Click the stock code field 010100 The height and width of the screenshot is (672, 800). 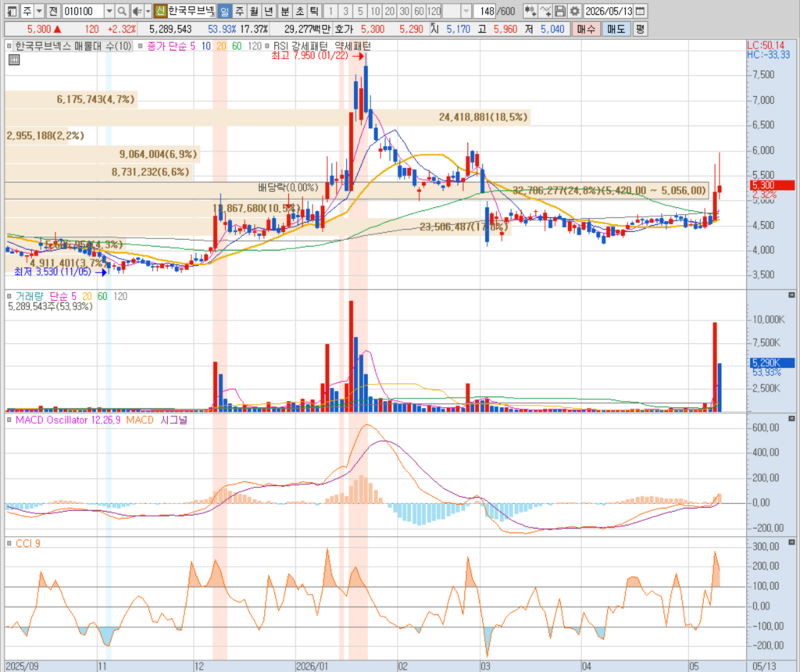(x=83, y=11)
